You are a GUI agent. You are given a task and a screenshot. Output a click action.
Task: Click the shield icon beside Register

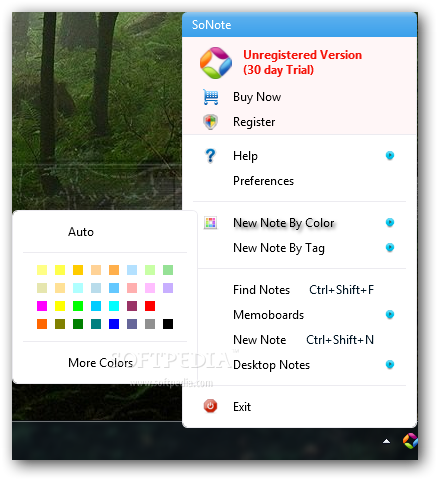(x=211, y=122)
